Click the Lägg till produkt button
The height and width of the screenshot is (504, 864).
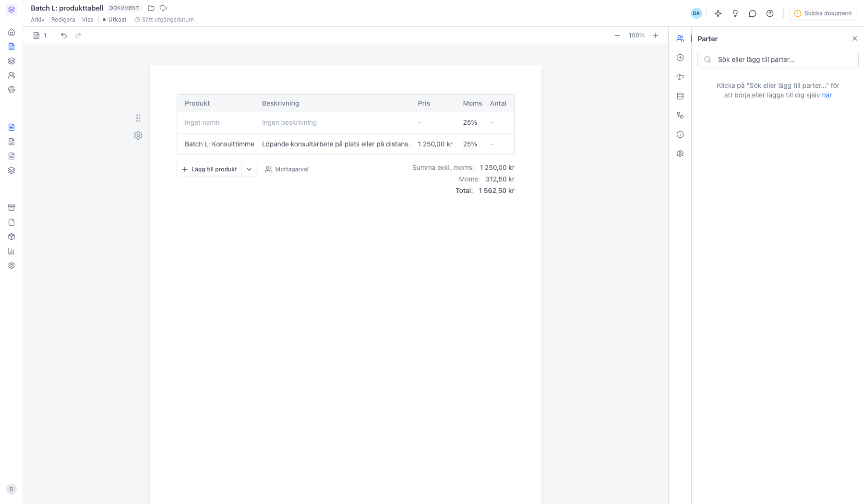[x=209, y=169]
